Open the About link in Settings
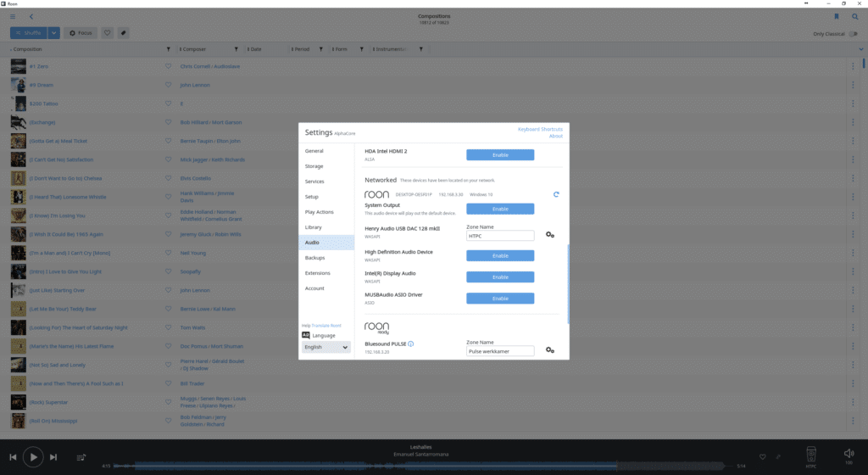 [556, 137]
